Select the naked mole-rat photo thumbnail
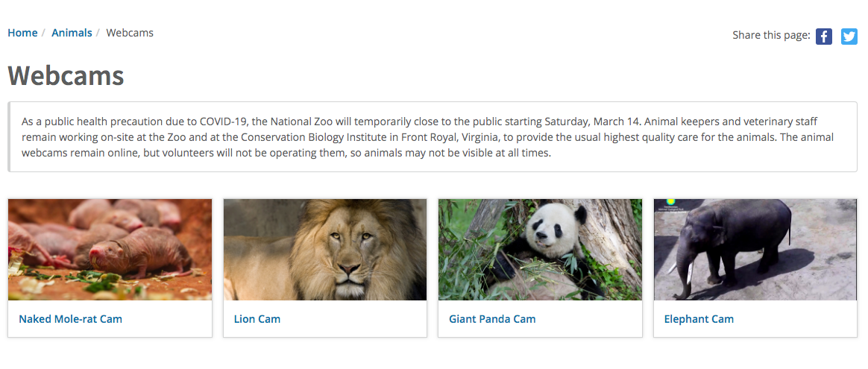Image resolution: width=868 pixels, height=369 pixels. [x=110, y=250]
